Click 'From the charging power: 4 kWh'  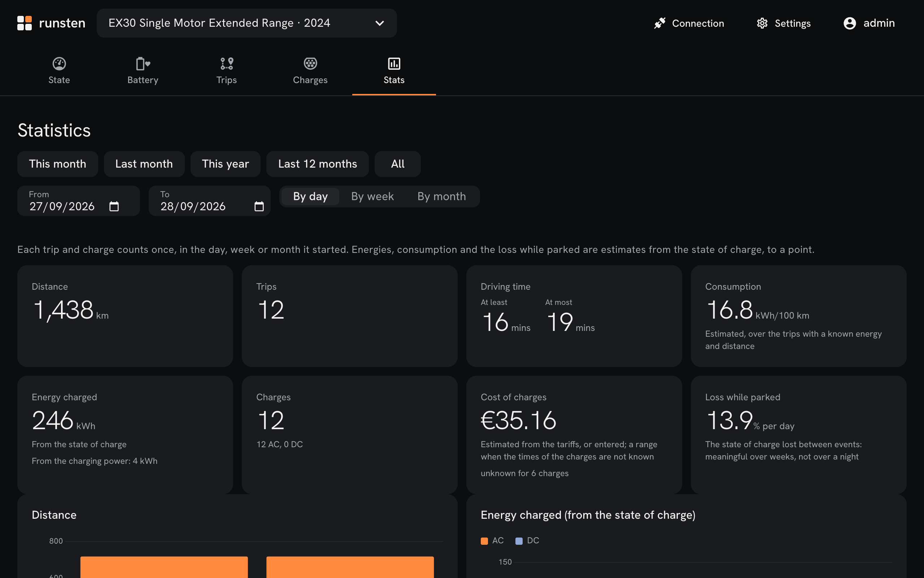coord(94,461)
